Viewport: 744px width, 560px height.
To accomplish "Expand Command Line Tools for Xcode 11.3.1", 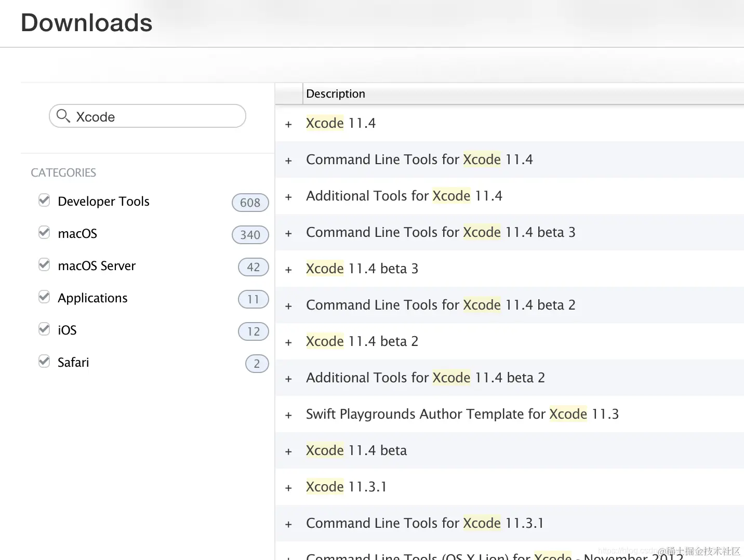I will (x=288, y=524).
